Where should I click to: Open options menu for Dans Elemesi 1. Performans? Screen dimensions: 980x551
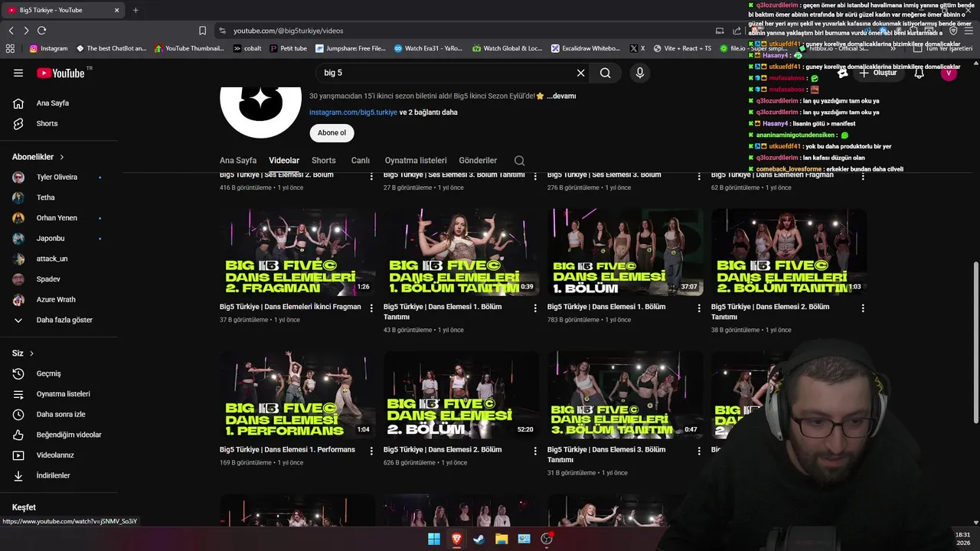(371, 452)
